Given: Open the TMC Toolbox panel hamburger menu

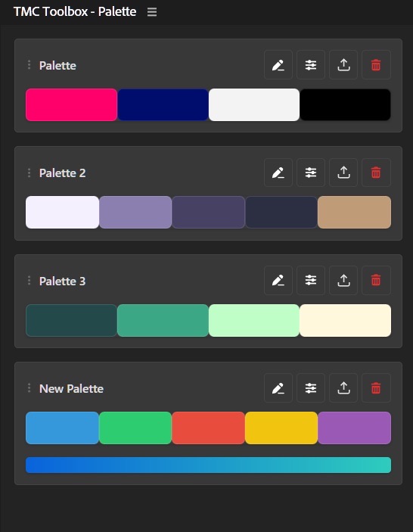Looking at the screenshot, I should [152, 12].
